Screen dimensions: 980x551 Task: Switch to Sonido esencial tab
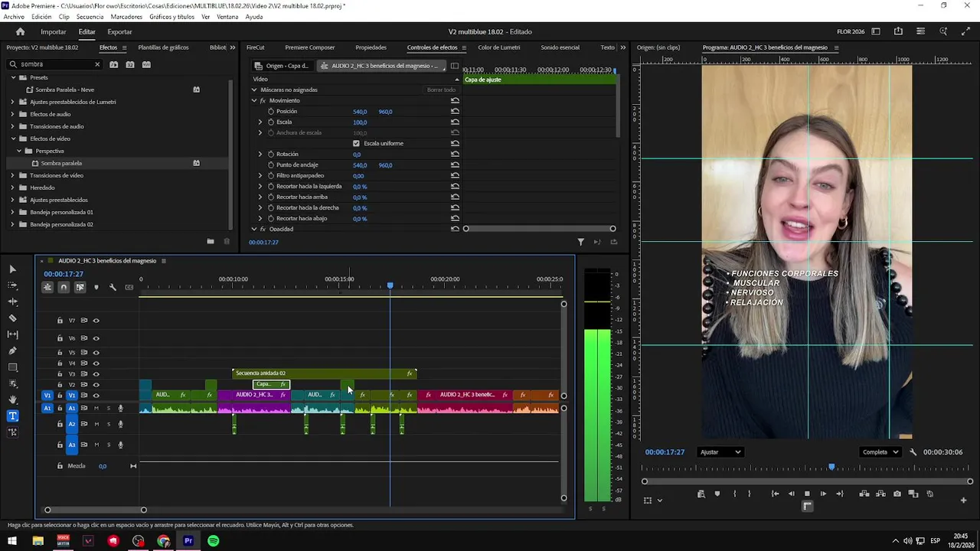pos(560,47)
